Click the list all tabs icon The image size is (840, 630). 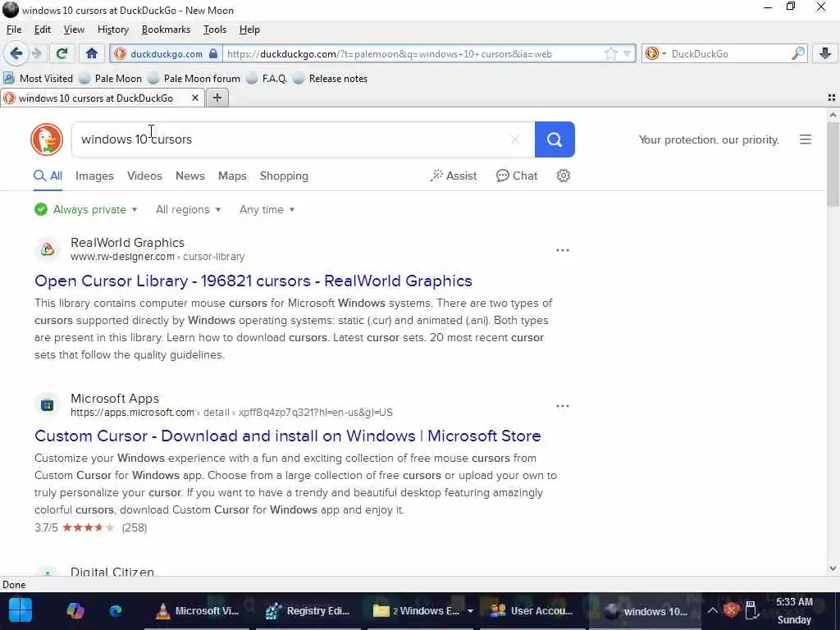coord(832,98)
